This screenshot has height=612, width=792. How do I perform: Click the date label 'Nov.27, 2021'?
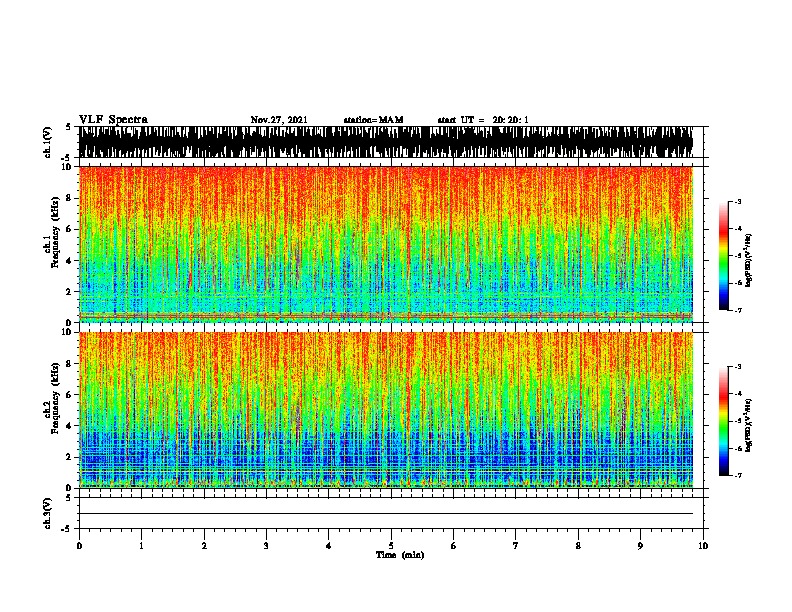279,120
